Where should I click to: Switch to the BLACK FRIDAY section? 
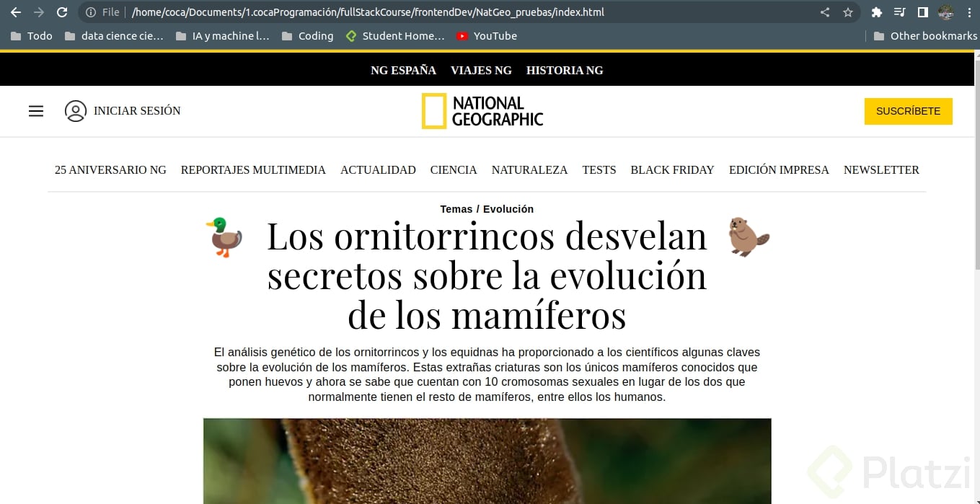pos(672,170)
